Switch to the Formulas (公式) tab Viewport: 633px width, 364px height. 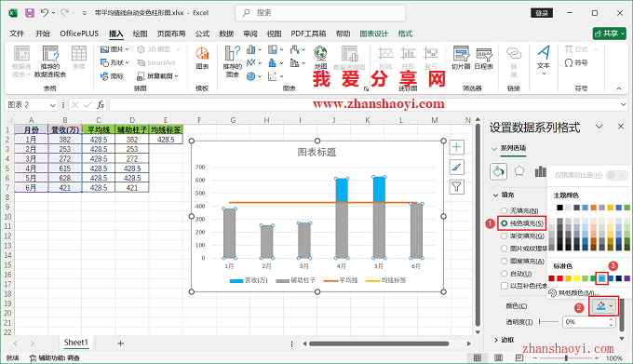click(202, 34)
